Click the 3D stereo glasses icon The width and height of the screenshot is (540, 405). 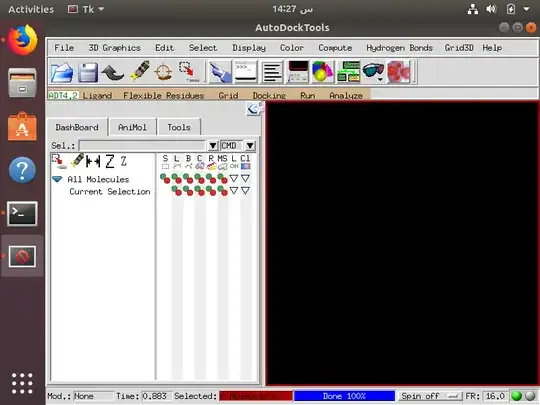pyautogui.click(x=373, y=71)
